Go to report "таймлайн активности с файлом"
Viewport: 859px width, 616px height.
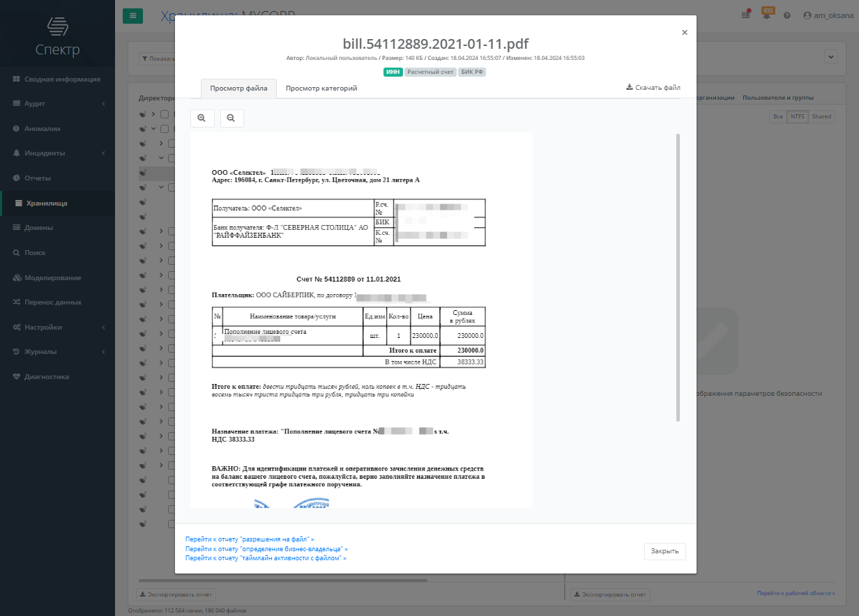click(x=266, y=558)
